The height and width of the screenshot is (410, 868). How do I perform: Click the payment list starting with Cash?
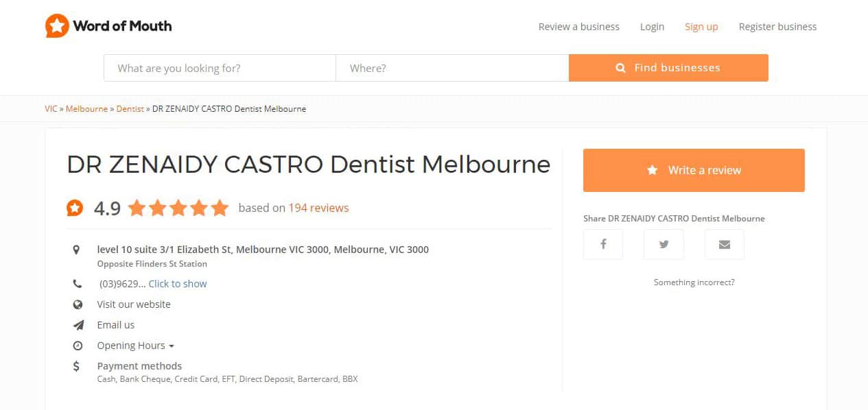point(227,379)
